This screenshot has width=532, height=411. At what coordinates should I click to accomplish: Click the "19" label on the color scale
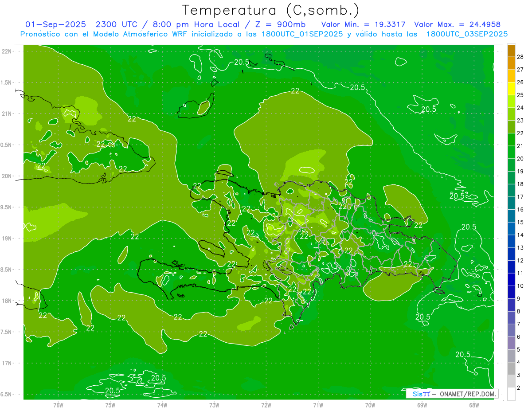coord(520,171)
